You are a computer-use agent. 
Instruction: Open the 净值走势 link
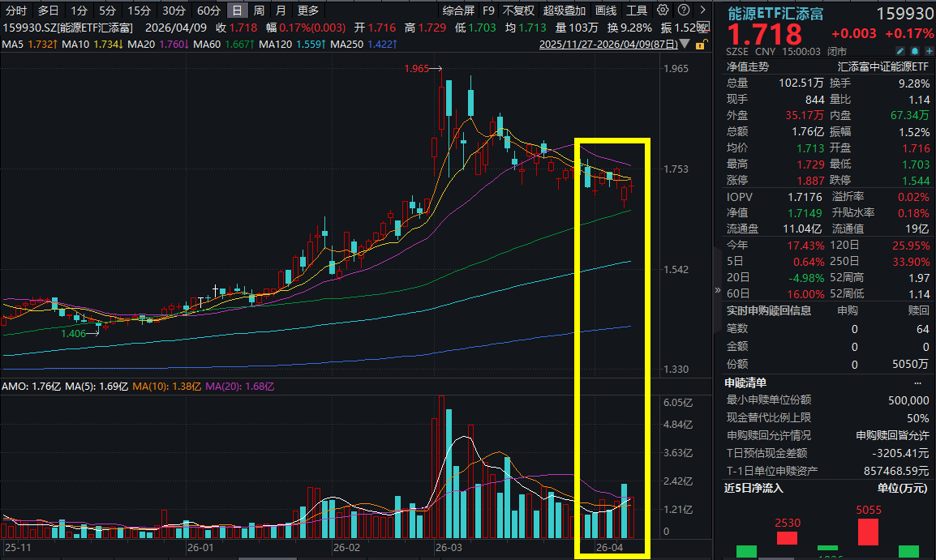pos(748,66)
